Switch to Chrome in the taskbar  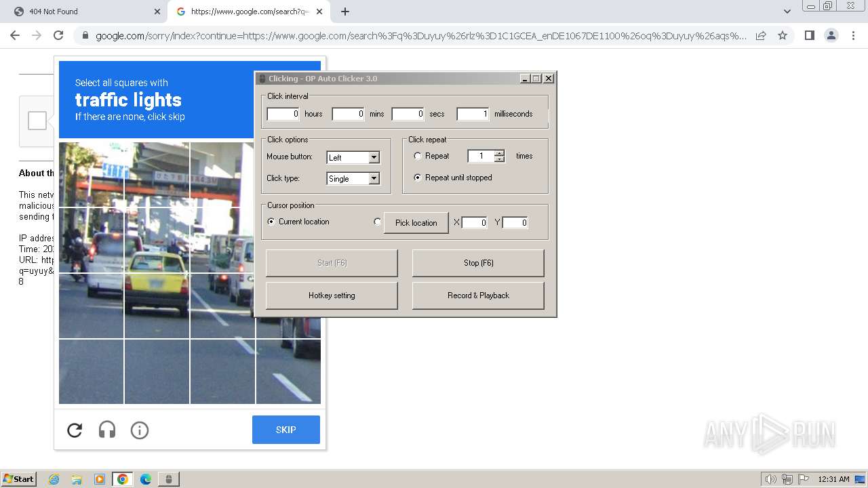click(123, 479)
